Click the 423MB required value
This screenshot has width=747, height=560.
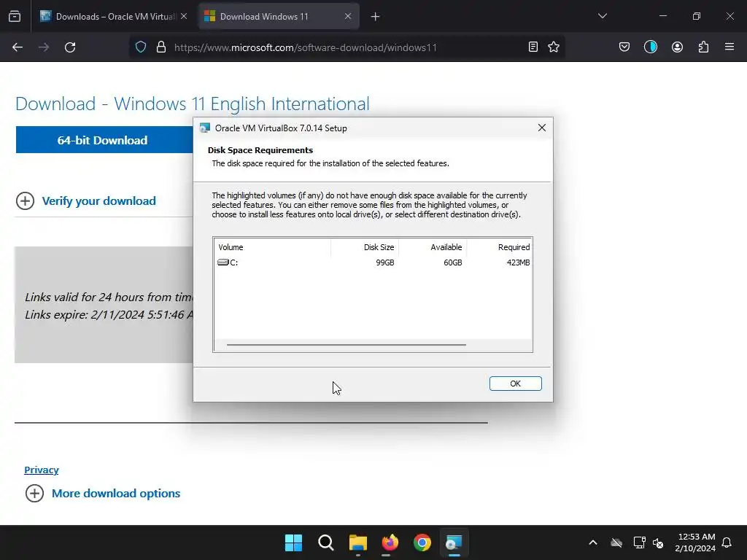pyautogui.click(x=519, y=262)
